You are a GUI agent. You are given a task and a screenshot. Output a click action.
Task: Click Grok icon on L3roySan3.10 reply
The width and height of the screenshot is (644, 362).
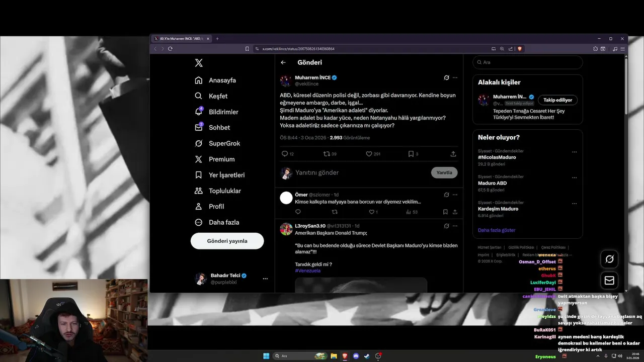[x=446, y=226]
